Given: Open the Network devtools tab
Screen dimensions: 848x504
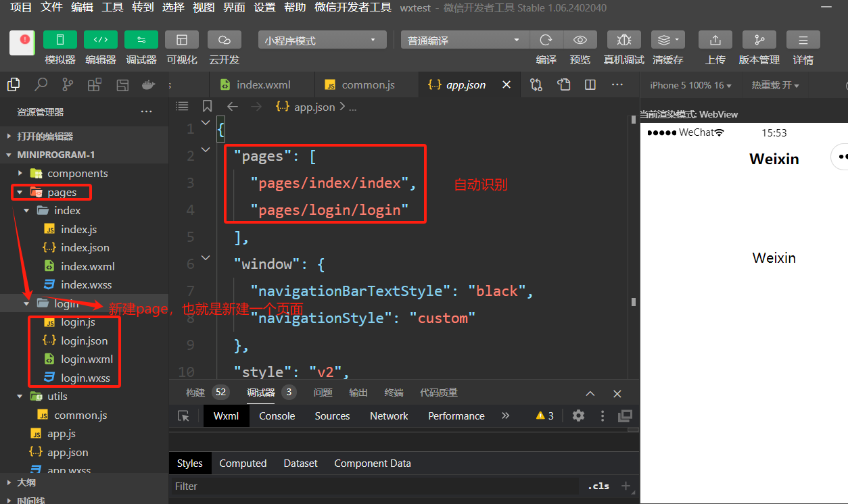Looking at the screenshot, I should coord(389,416).
